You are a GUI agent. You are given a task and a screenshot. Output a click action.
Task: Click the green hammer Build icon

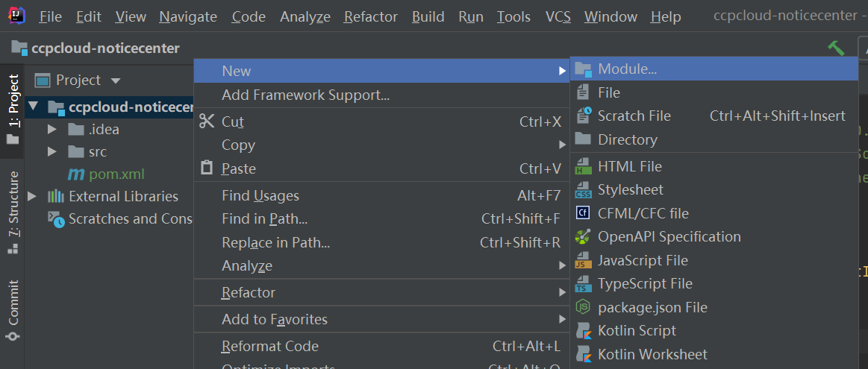pyautogui.click(x=836, y=48)
